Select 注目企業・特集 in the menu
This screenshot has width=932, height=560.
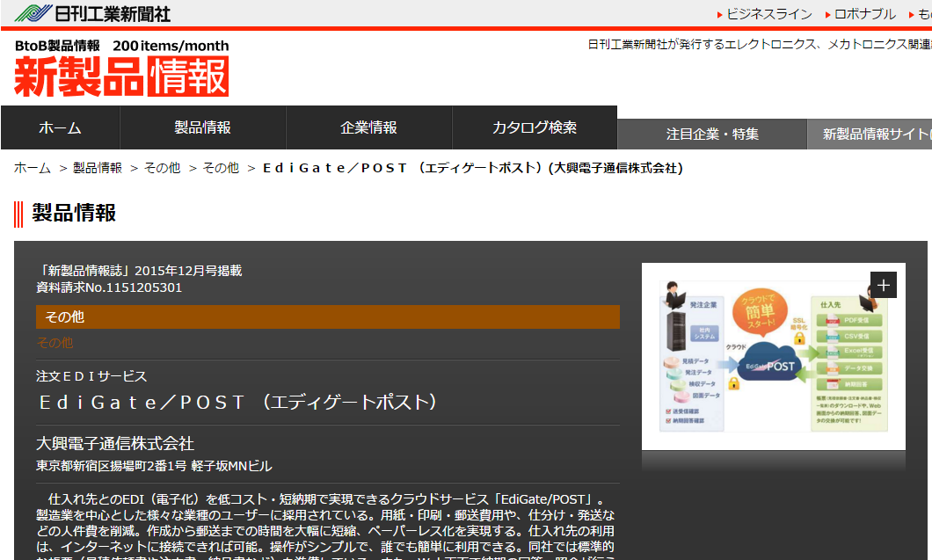click(712, 134)
